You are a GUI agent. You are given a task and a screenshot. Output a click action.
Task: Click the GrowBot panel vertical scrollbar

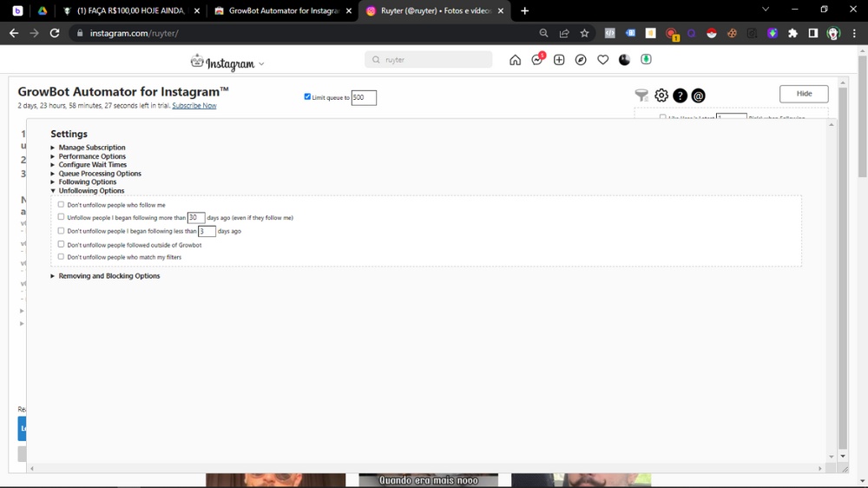[843, 268]
